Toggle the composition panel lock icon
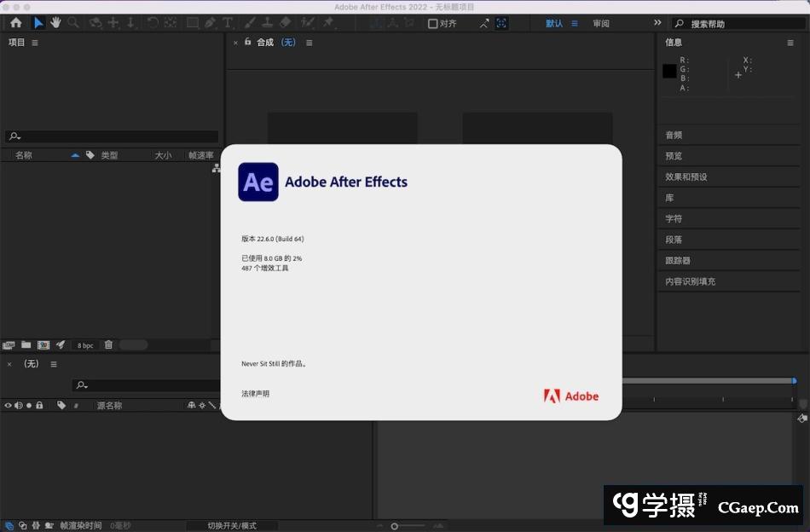 (248, 42)
